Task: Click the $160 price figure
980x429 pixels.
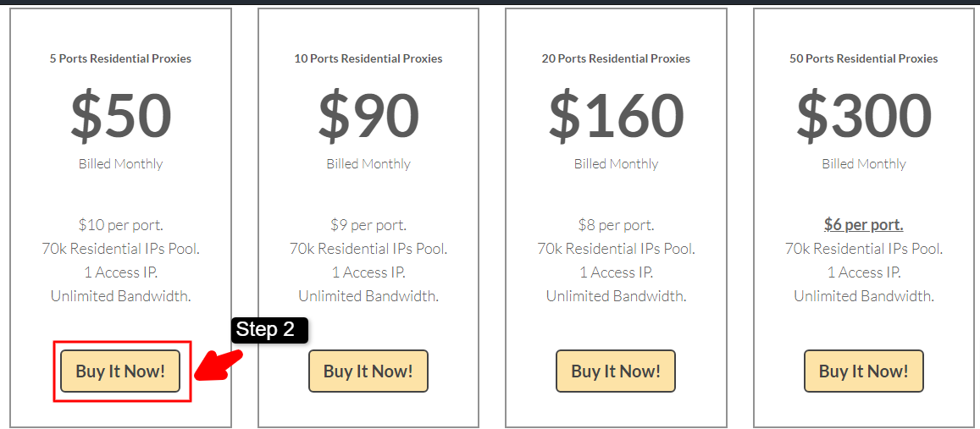Action: click(x=616, y=116)
